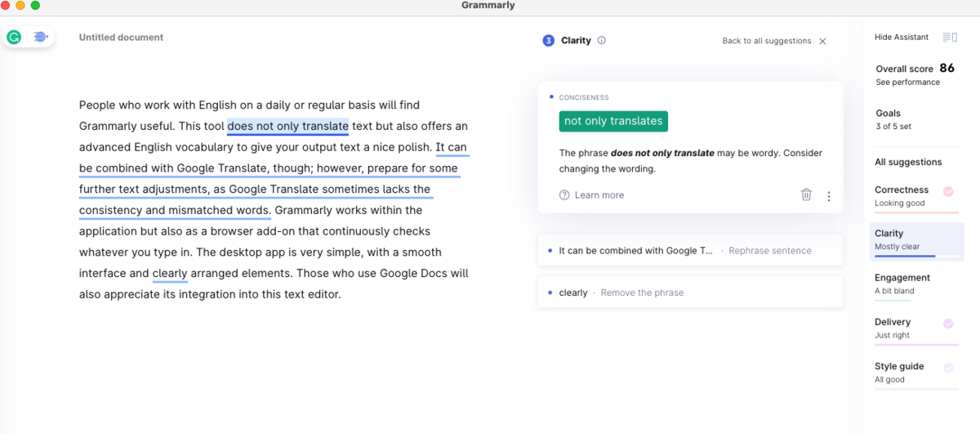Image resolution: width=980 pixels, height=434 pixels.
Task: Go back to all suggestions
Action: pyautogui.click(x=767, y=41)
